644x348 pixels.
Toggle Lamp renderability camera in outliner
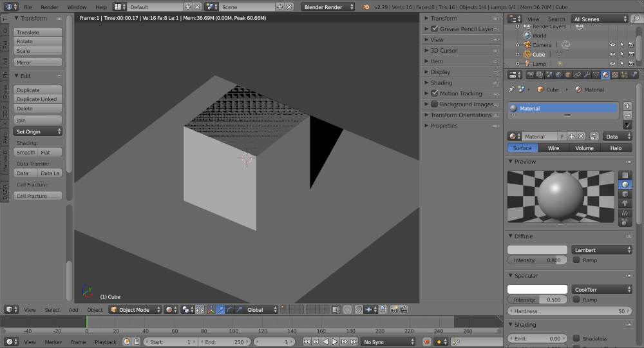pyautogui.click(x=631, y=64)
